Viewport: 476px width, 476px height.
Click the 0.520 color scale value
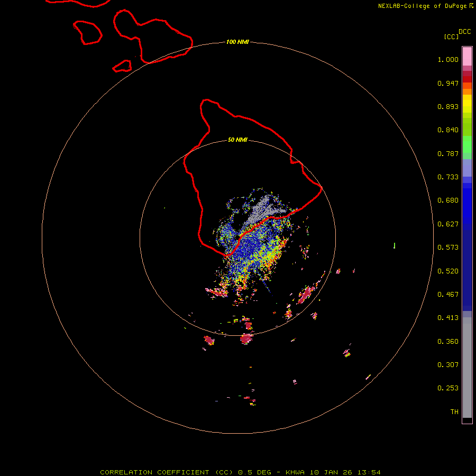coord(448,271)
